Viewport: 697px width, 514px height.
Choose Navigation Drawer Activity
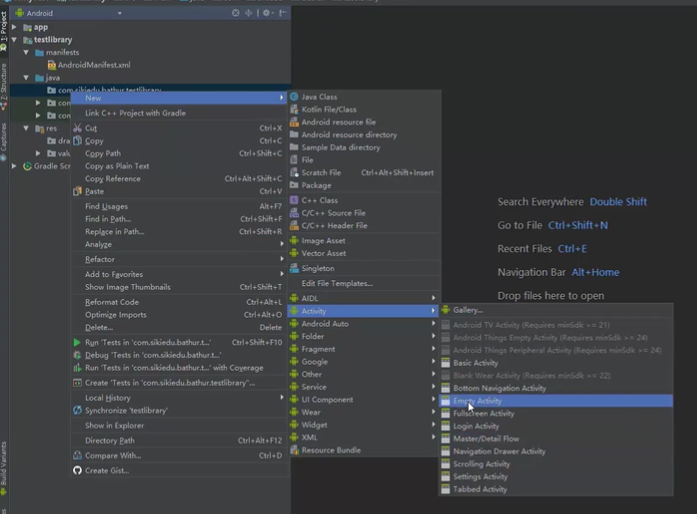pyautogui.click(x=556, y=451)
